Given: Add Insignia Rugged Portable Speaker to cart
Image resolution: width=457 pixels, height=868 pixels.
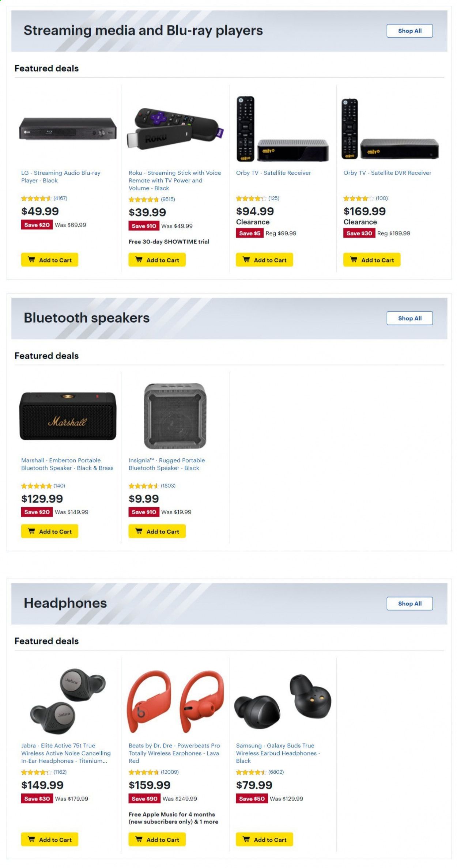Looking at the screenshot, I should pos(157,531).
